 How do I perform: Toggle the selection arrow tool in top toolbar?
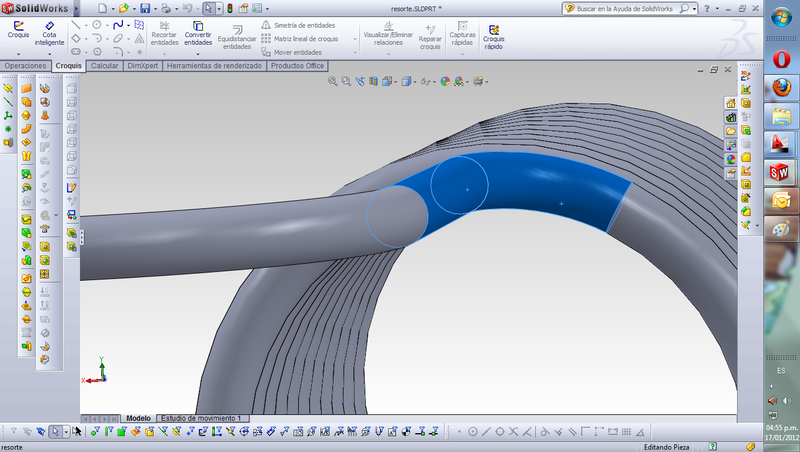208,8
